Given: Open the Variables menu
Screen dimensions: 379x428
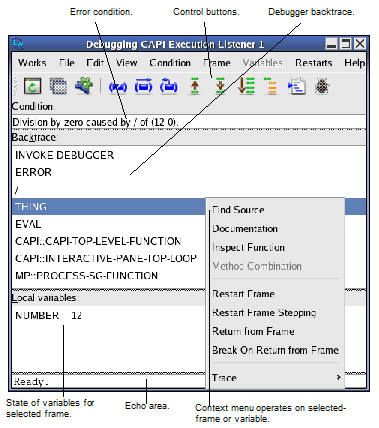Looking at the screenshot, I should point(262,63).
